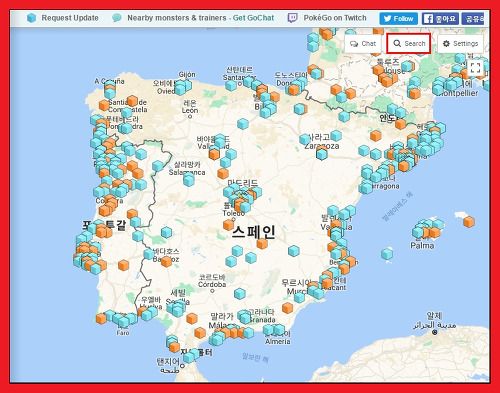Click the Twitch logo icon
This screenshot has width=500, height=393.
(x=292, y=18)
